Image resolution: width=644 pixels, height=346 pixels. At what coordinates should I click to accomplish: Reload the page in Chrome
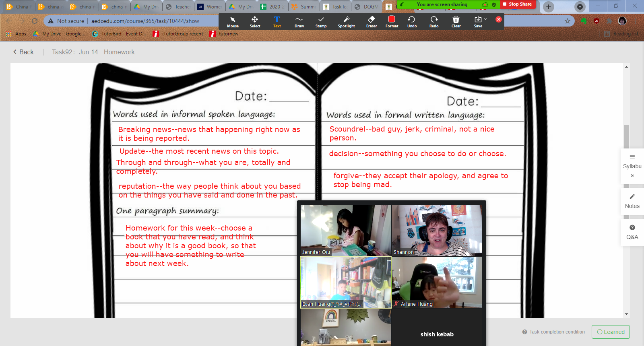coord(35,21)
